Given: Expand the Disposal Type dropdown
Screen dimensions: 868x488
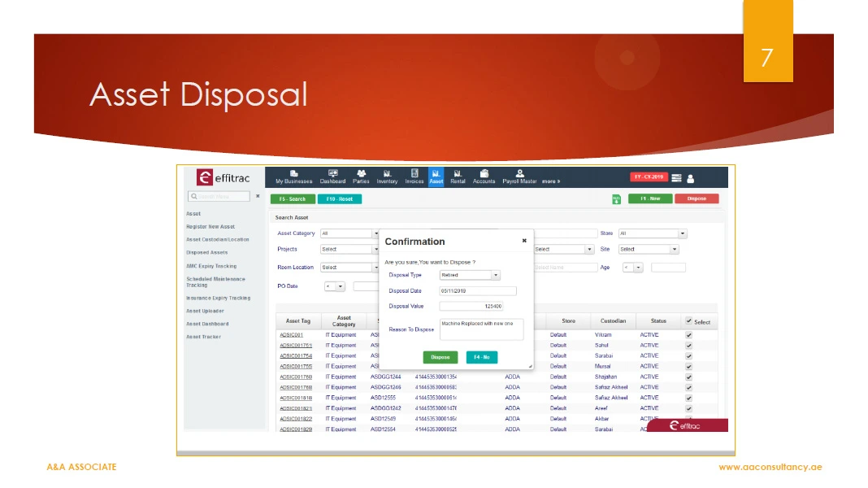Looking at the screenshot, I should point(470,275).
